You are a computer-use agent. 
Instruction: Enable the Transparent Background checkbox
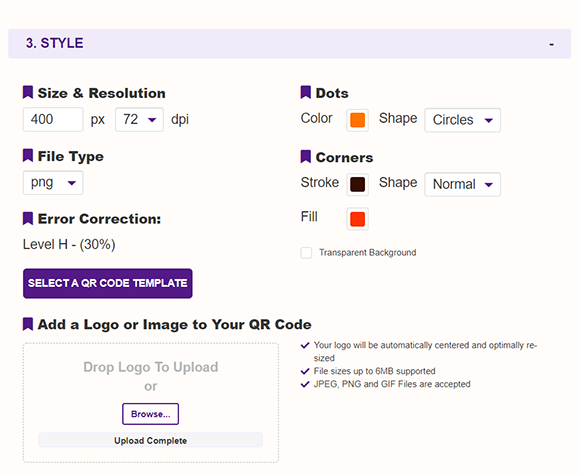tap(306, 253)
